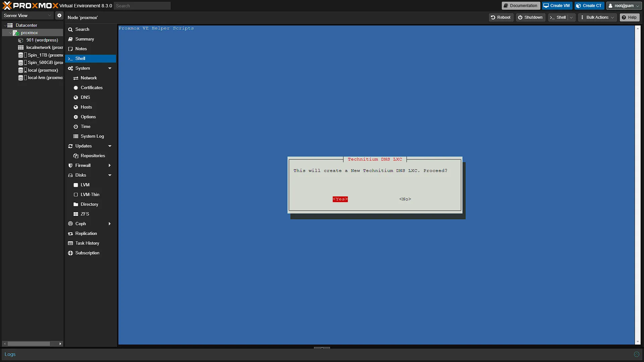The height and width of the screenshot is (362, 644).
Task: Click the Shutdown button
Action: point(530,17)
